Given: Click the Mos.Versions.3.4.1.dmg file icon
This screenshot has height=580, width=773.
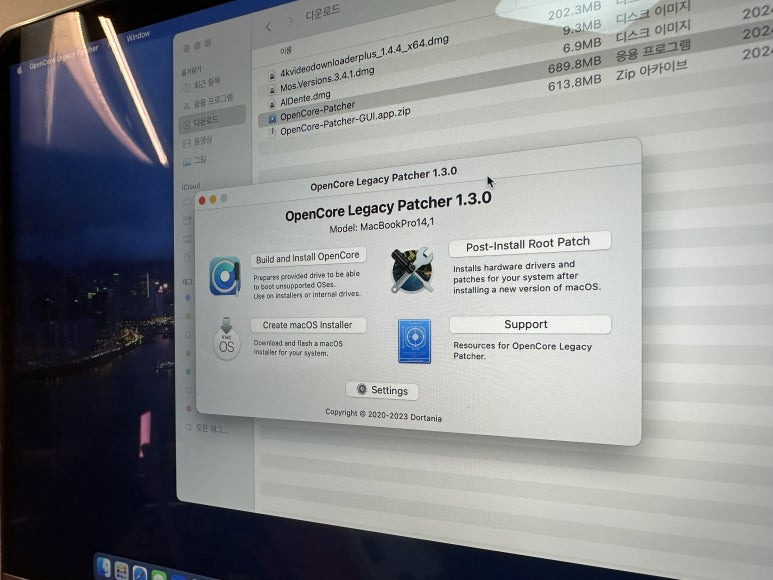Looking at the screenshot, I should (272, 90).
